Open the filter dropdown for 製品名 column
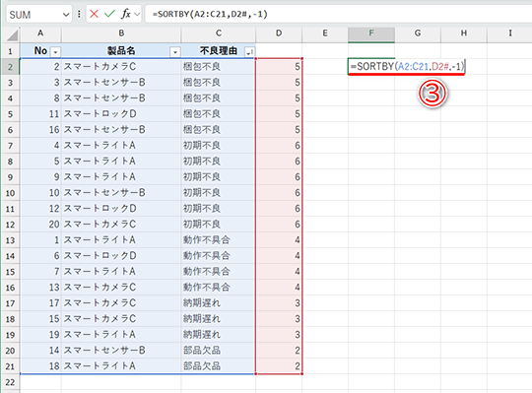 175,52
